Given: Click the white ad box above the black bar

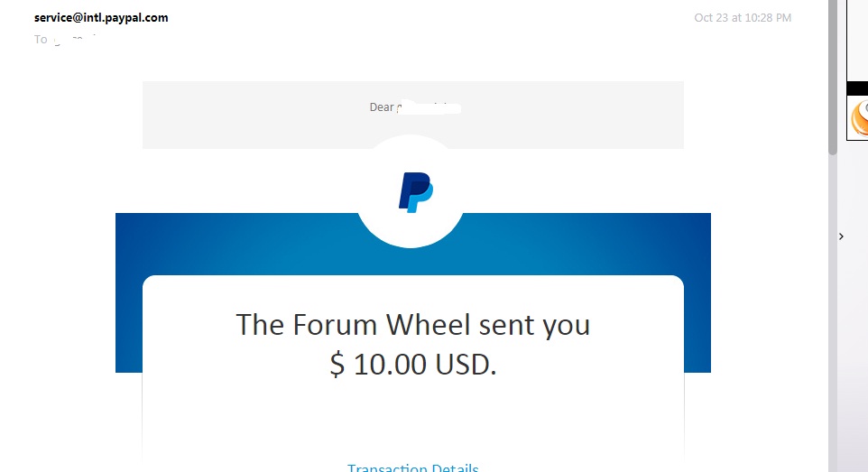Looking at the screenshot, I should coord(857,41).
